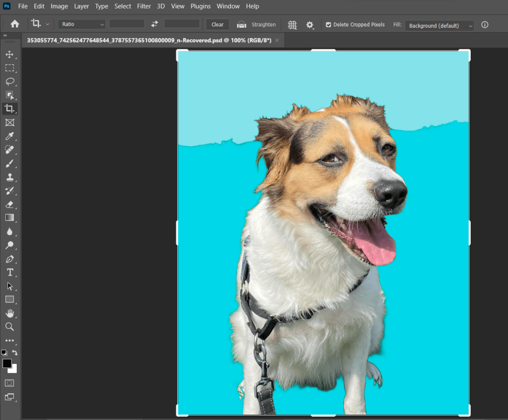
Task: Expand the Fill Background (default) dropdown
Action: coord(439,25)
